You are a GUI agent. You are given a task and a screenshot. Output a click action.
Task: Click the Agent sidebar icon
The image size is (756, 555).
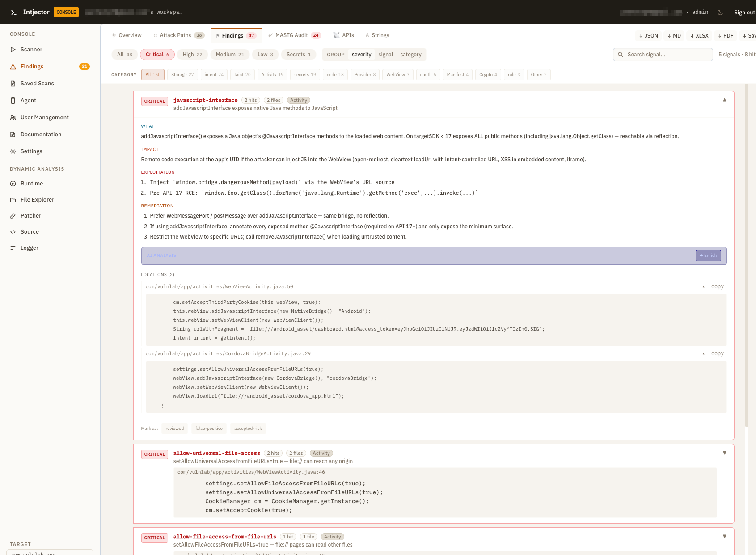tap(13, 101)
